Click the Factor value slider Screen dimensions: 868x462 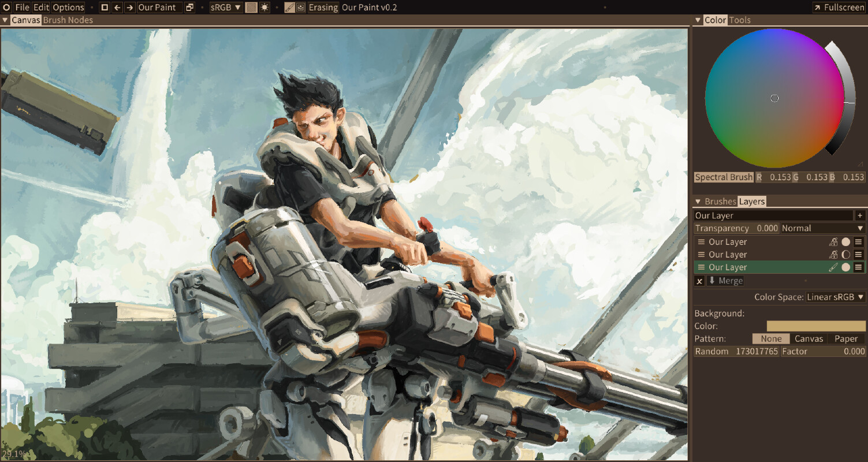(x=823, y=351)
